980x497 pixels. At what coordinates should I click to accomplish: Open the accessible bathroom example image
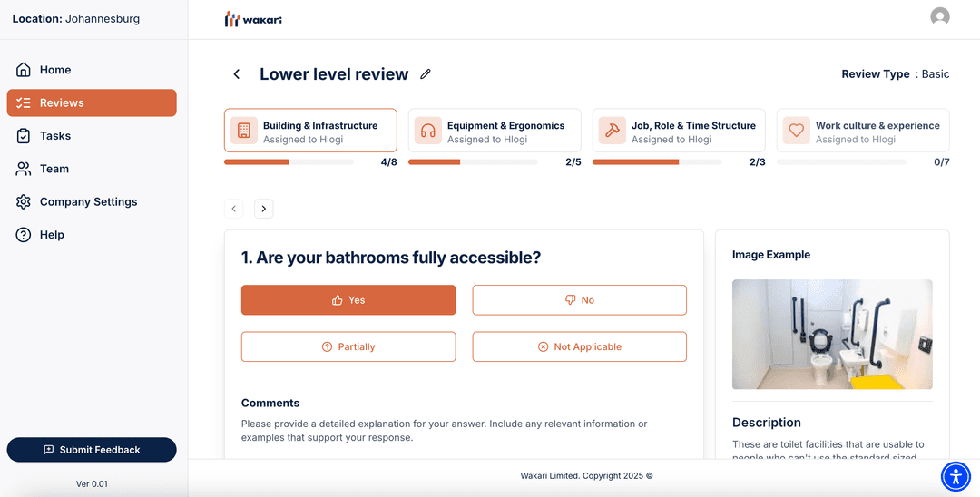pyautogui.click(x=832, y=335)
